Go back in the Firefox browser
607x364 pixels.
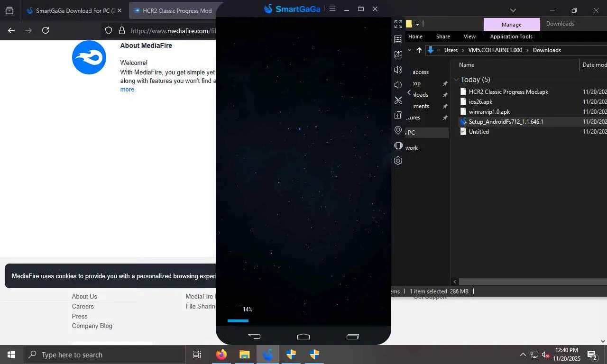tap(11, 30)
